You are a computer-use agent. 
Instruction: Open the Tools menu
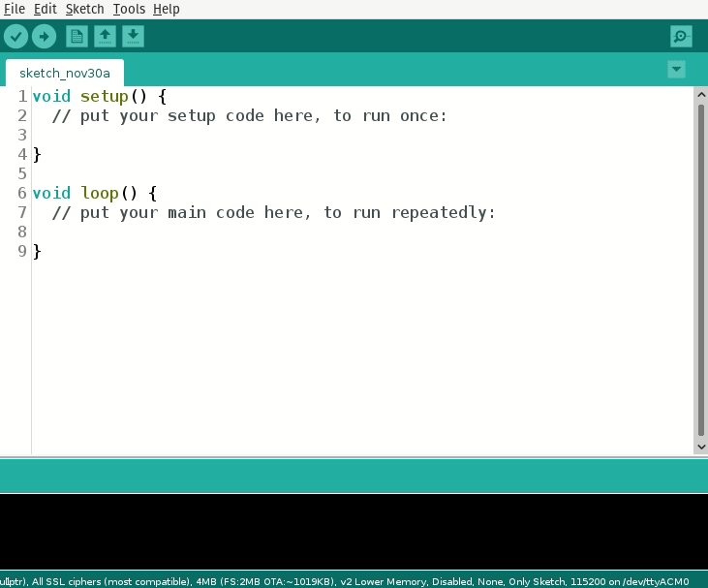pos(129,9)
